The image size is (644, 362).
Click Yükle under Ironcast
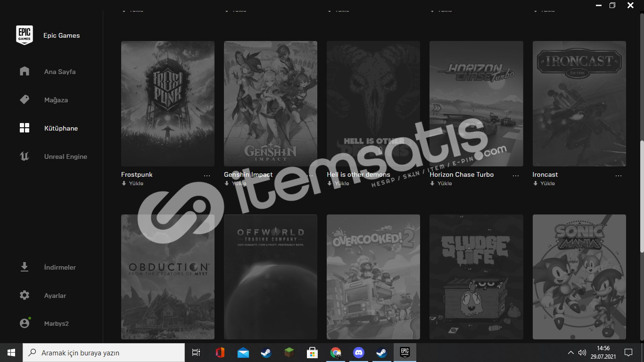[544, 183]
